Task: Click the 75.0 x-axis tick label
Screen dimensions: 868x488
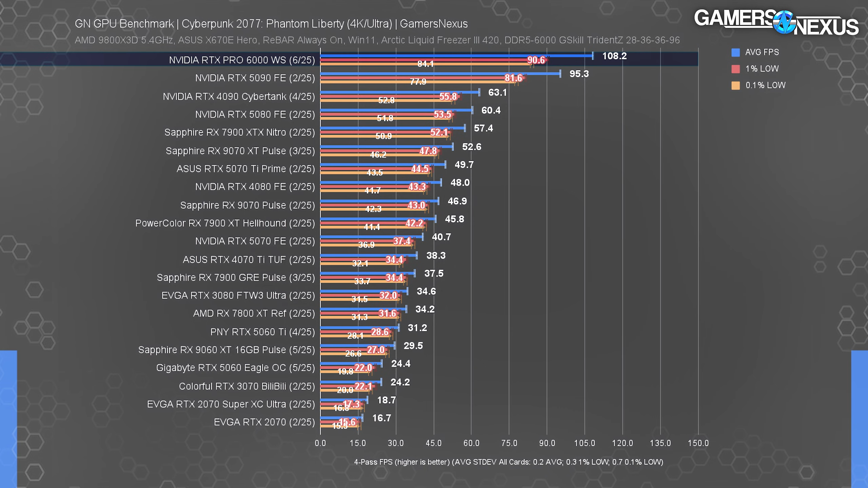Action: coord(509,443)
